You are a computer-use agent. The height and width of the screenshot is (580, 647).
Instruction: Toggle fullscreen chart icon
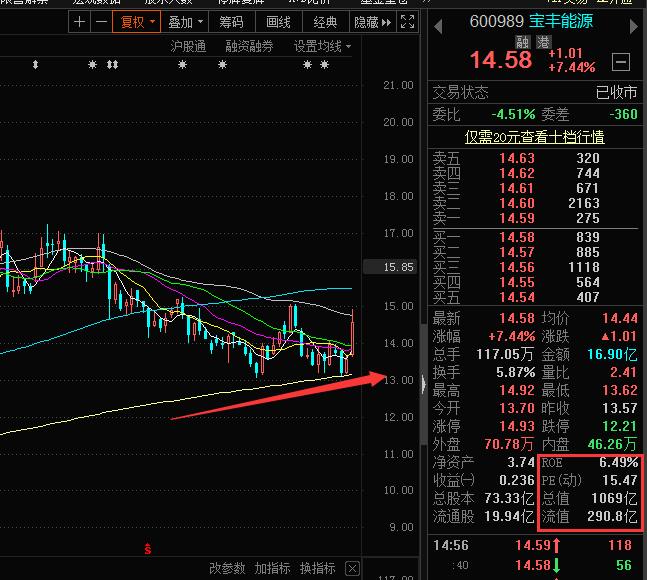click(x=407, y=21)
